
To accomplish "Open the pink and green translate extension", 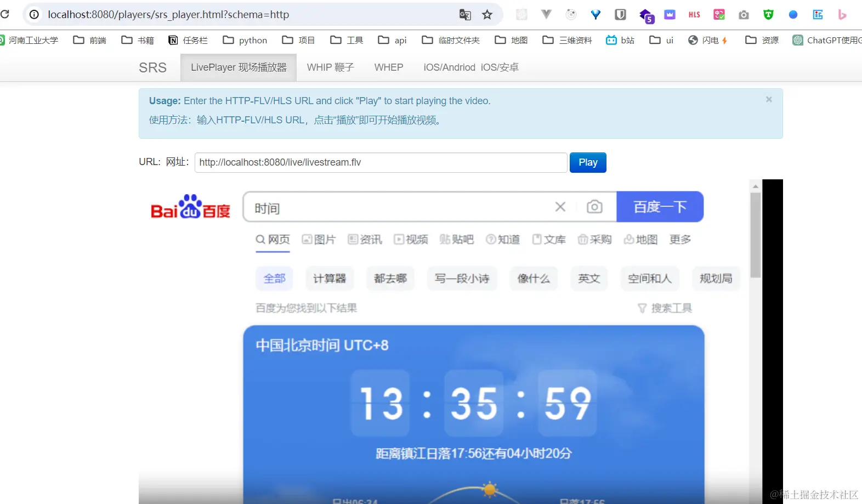I will 719,15.
